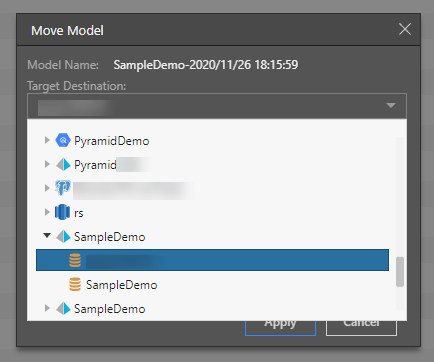Expand the PostgreSQL server node arrow
Screen dimensions: 434x362
pyautogui.click(x=47, y=188)
